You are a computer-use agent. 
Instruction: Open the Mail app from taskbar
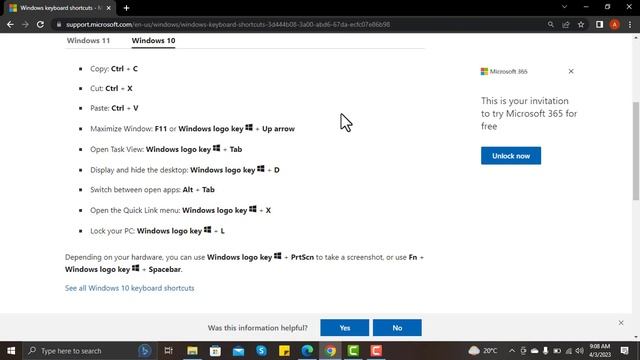(238, 351)
